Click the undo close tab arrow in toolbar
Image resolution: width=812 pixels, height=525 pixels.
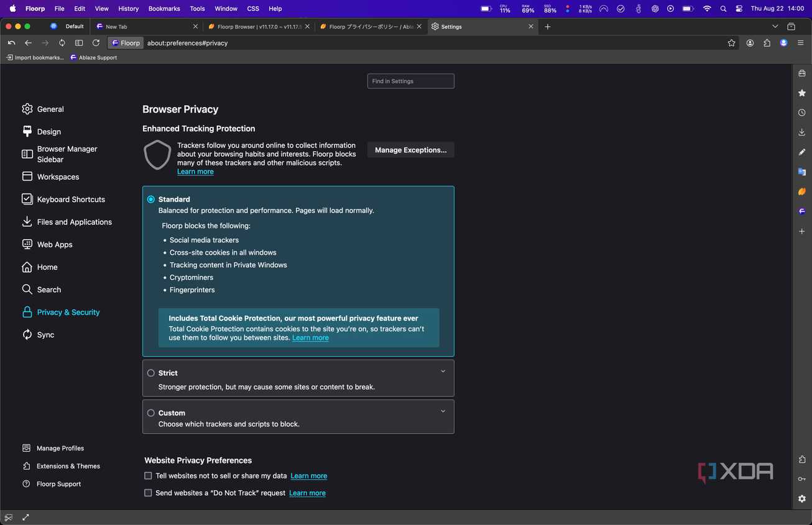click(x=11, y=43)
